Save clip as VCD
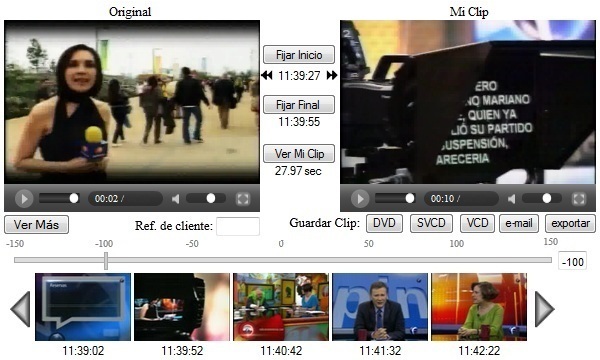The image size is (600, 360). (478, 223)
